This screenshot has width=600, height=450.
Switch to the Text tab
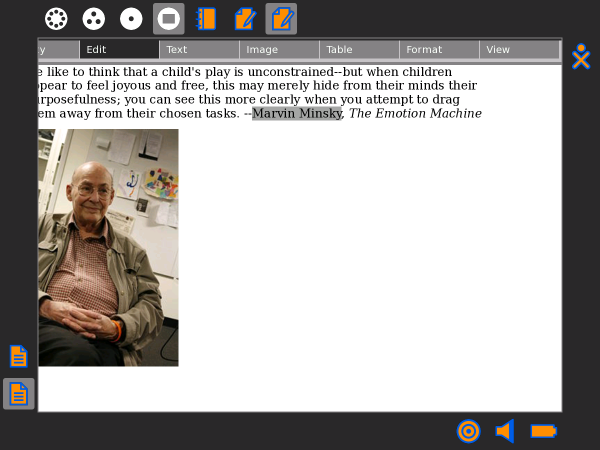pyautogui.click(x=198, y=50)
